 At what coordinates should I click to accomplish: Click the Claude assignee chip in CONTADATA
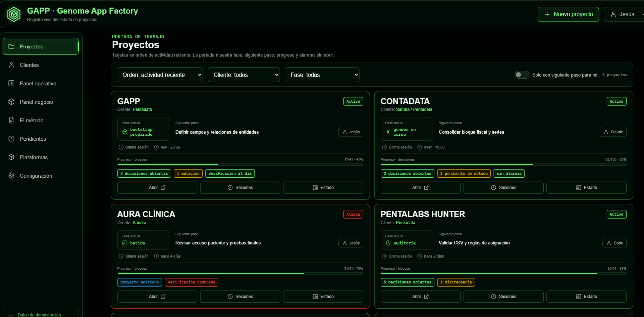(613, 132)
